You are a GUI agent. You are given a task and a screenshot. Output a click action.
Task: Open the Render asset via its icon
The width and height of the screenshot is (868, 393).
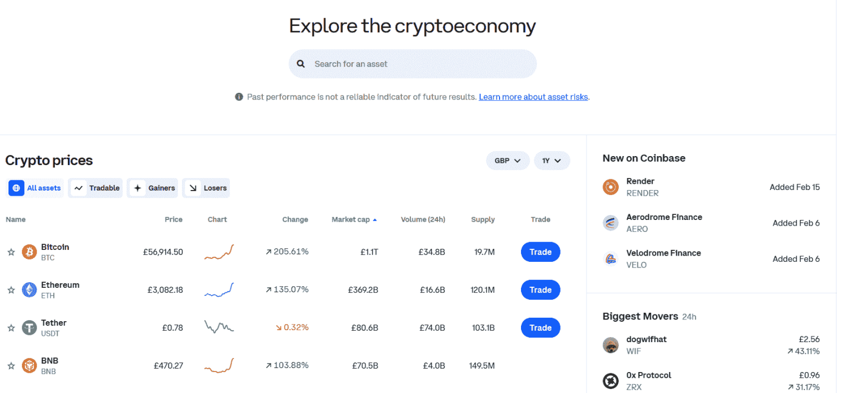610,187
